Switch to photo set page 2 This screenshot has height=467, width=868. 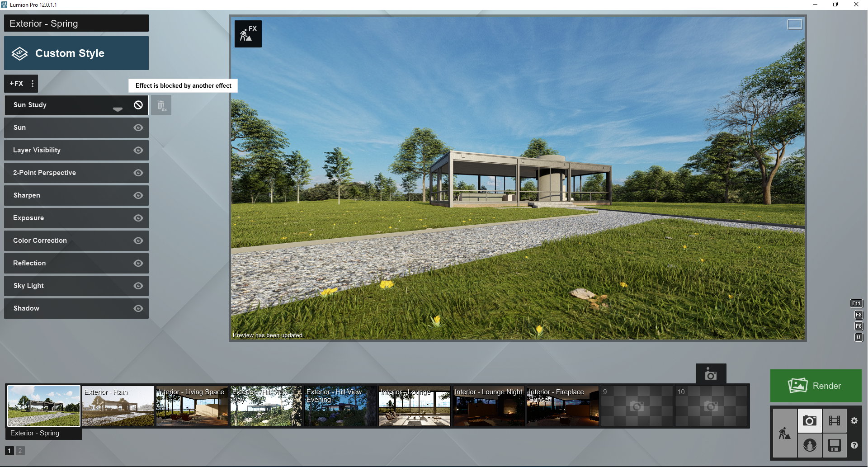click(x=20, y=451)
